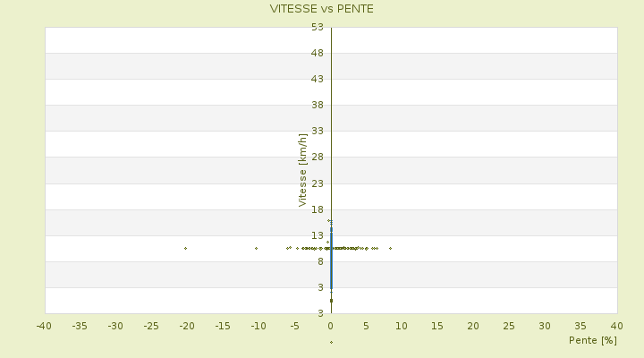Click the -5 tick label on the Pente axis
The image size is (644, 358).
pyautogui.click(x=294, y=325)
